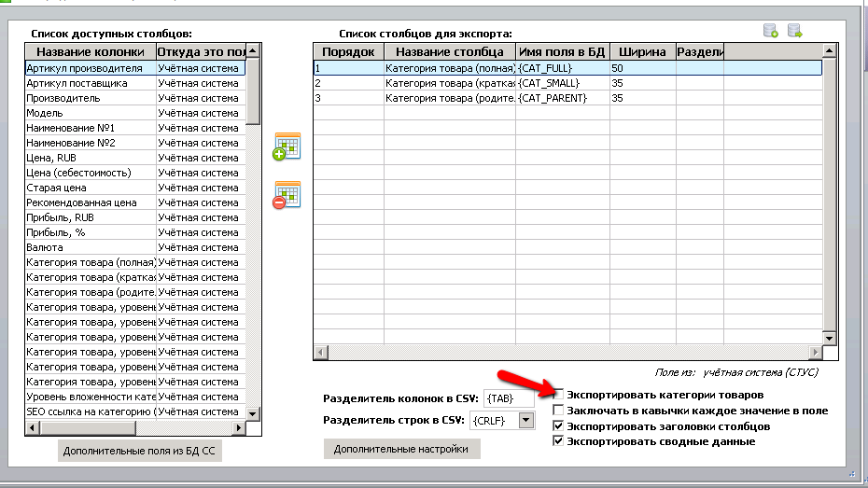Select 'Категория товара (кратка' in available list
This screenshot has width=868, height=488.
click(x=135, y=277)
